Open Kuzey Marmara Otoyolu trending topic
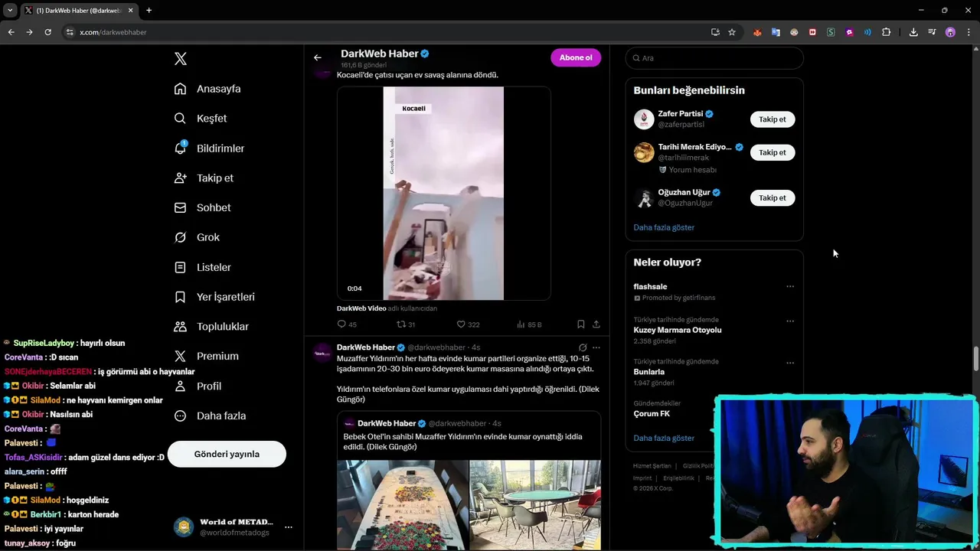980x551 pixels. [x=677, y=330]
